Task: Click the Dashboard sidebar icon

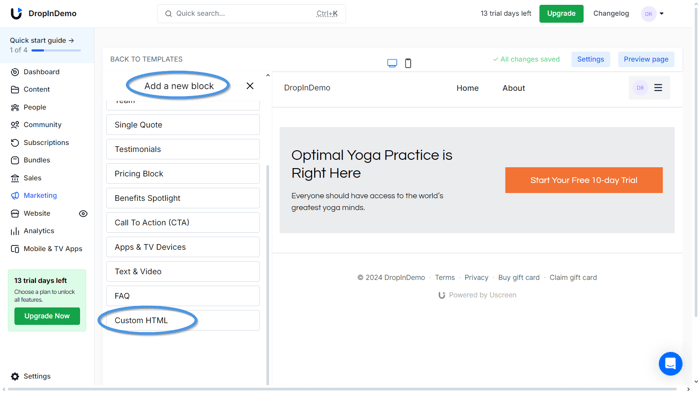Action: pos(15,72)
